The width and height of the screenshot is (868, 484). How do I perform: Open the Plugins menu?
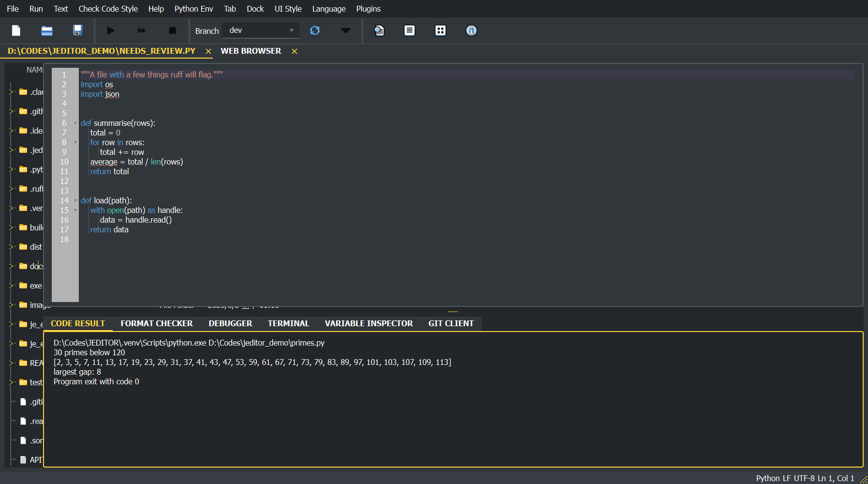click(x=368, y=9)
